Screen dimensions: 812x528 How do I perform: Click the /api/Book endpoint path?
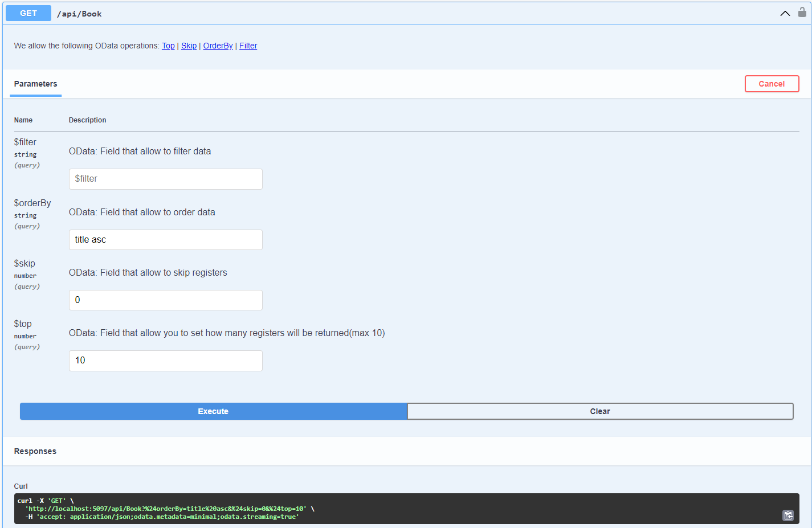pyautogui.click(x=79, y=14)
